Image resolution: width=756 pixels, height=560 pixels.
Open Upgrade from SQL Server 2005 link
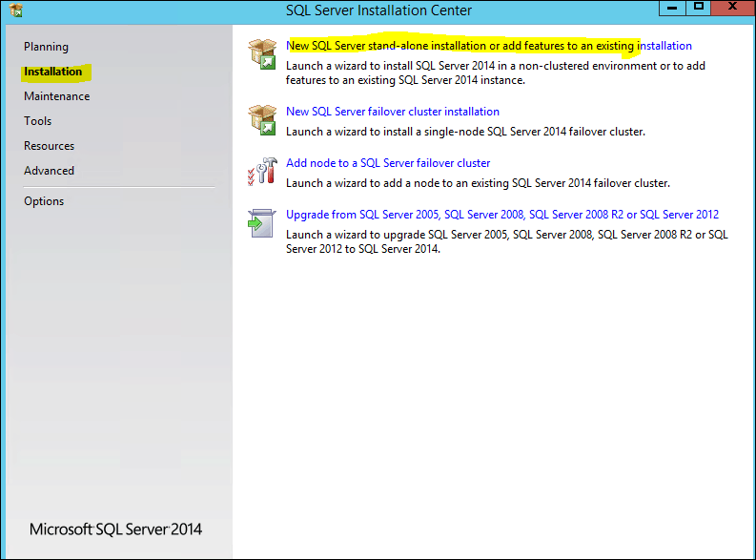[x=502, y=215]
